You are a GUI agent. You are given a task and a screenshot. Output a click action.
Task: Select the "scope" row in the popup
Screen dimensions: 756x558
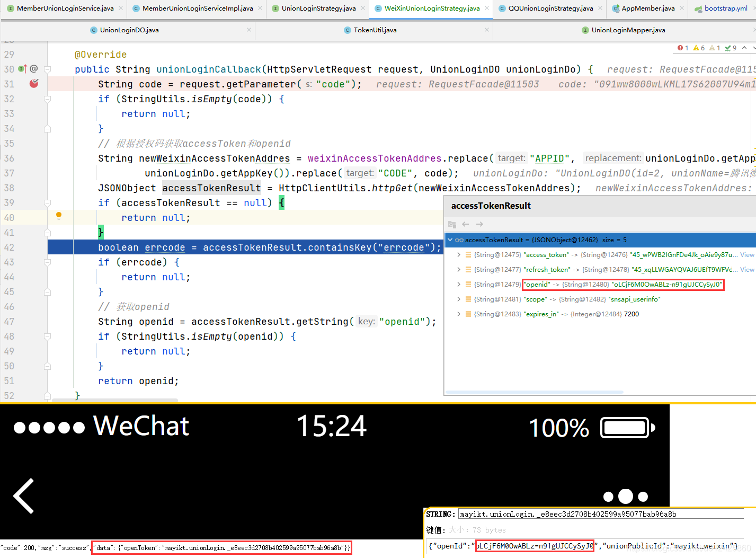pyautogui.click(x=600, y=299)
